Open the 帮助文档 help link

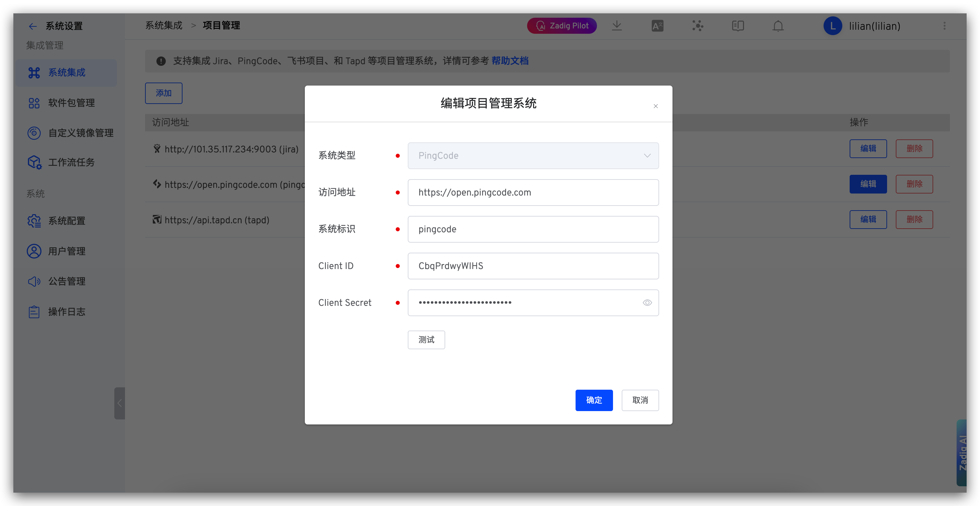[510, 61]
